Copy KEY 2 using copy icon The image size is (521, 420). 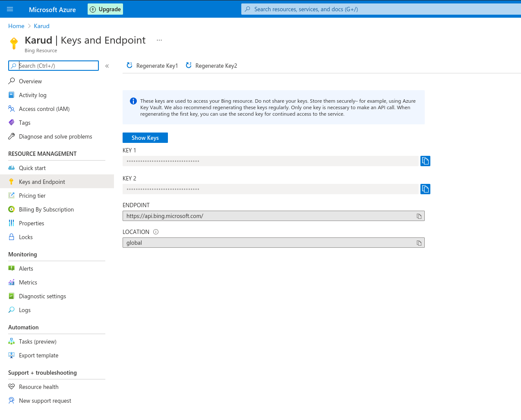click(425, 189)
